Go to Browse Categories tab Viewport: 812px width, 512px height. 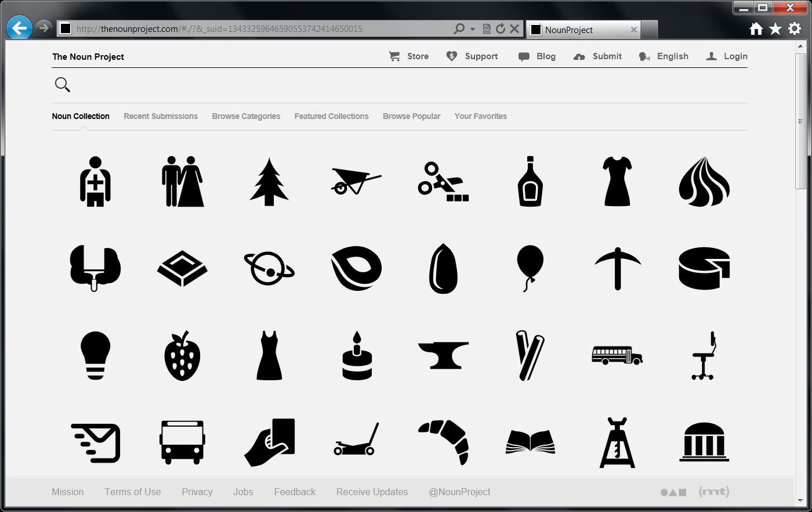tap(246, 116)
